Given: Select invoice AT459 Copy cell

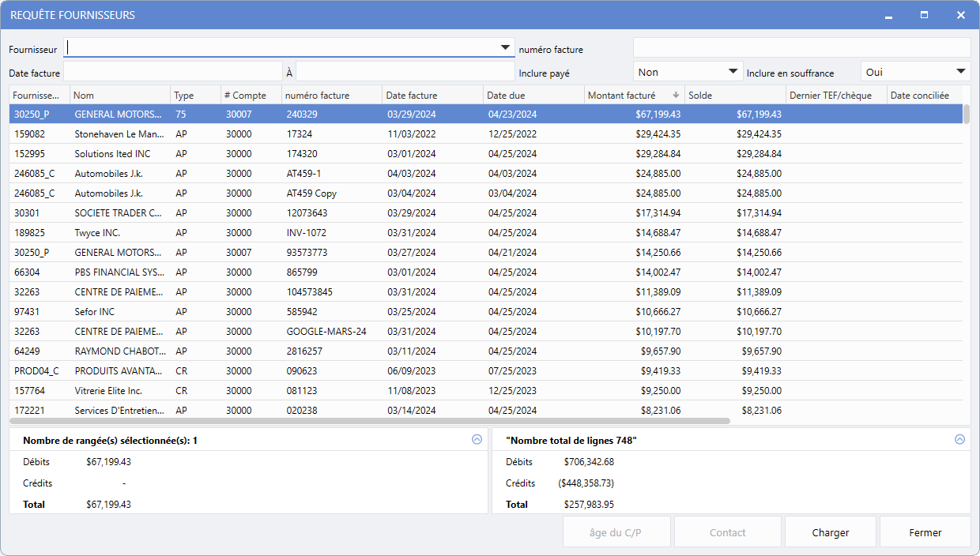Looking at the screenshot, I should coord(311,193).
